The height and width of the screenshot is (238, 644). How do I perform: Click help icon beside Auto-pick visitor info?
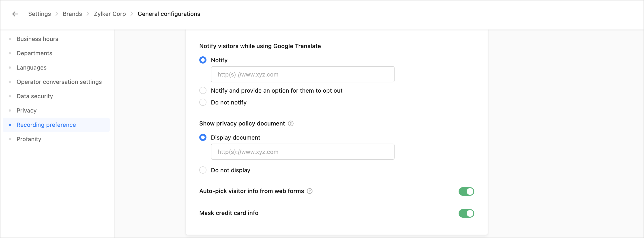pyautogui.click(x=309, y=191)
